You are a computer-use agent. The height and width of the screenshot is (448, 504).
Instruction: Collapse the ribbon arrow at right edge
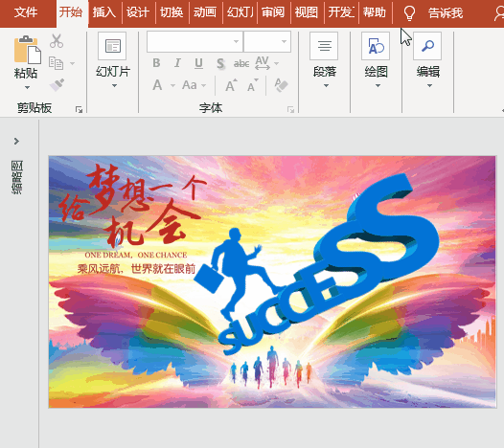pos(502,110)
